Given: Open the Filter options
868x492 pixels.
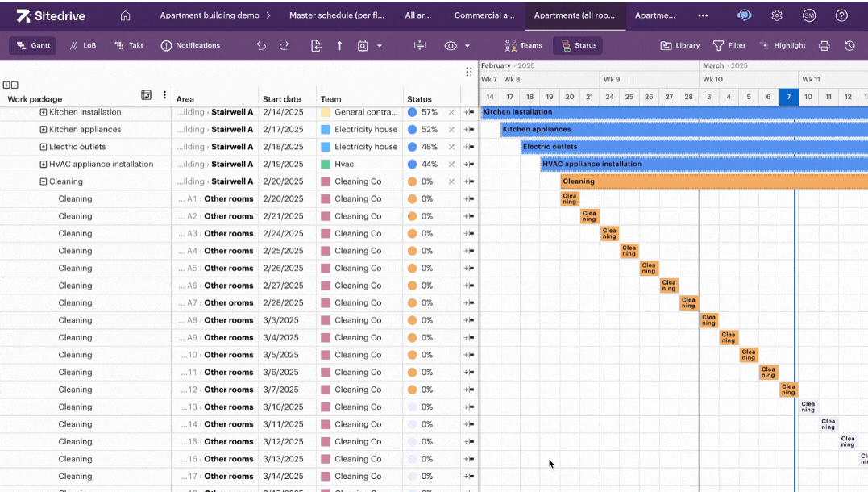Looking at the screenshot, I should tap(728, 45).
